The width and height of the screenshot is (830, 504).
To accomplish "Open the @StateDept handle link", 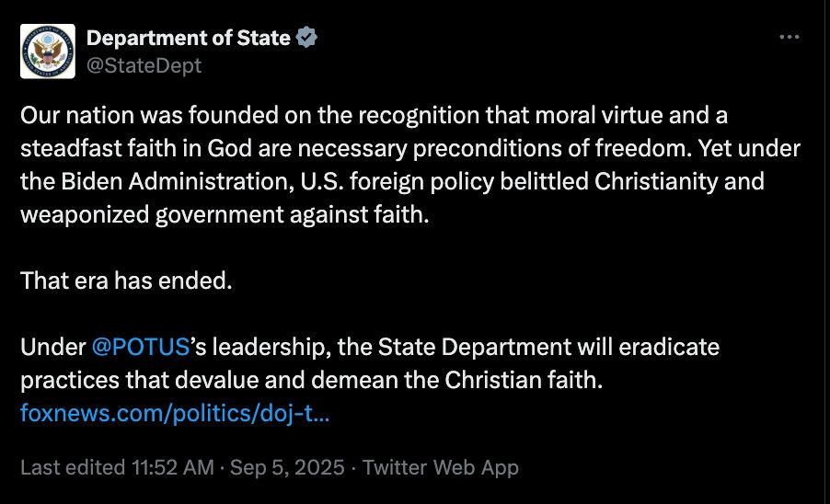I will point(144,65).
